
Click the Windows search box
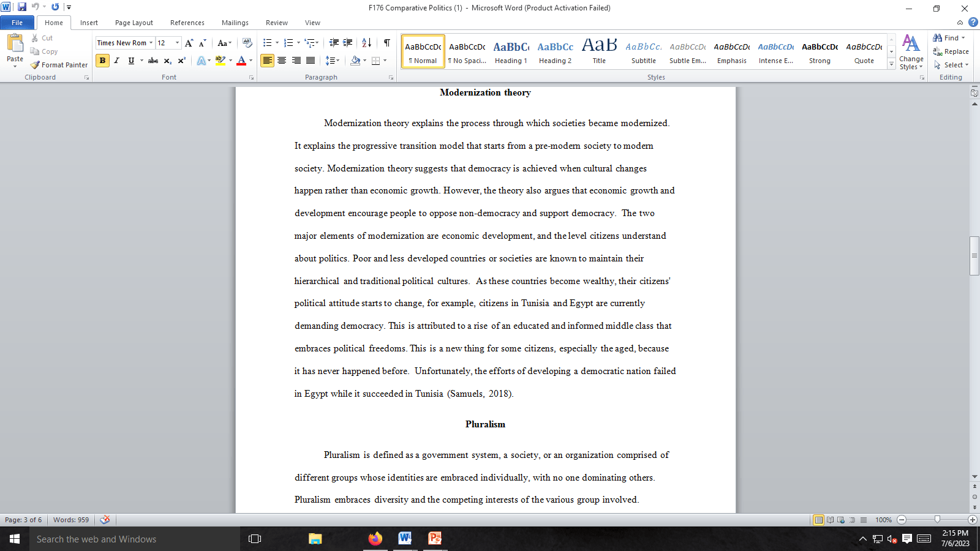tap(135, 539)
